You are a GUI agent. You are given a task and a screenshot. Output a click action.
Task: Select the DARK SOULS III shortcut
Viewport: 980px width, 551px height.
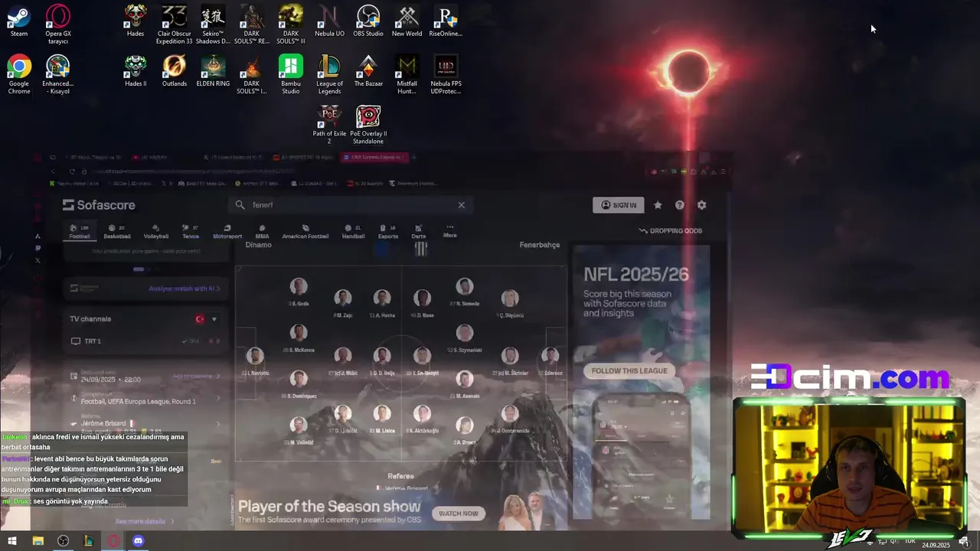point(291,24)
